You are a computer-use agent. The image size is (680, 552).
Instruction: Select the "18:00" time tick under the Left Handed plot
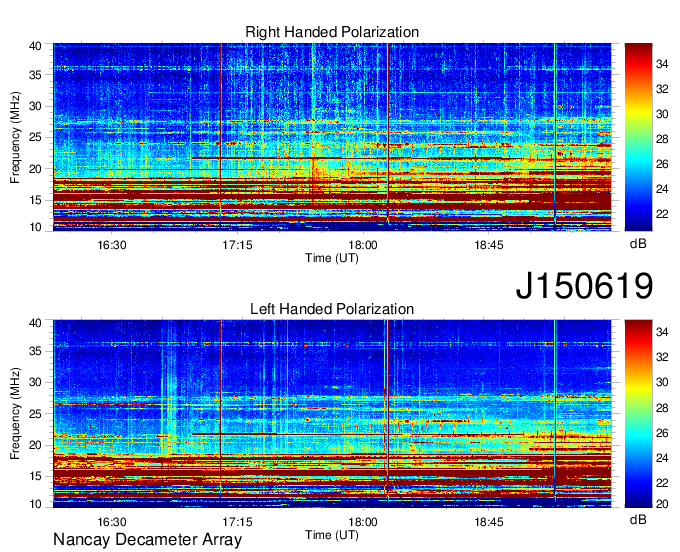tap(363, 522)
